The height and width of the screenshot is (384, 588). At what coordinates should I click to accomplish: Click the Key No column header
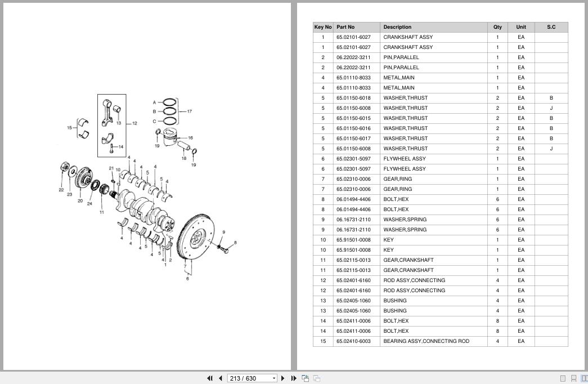pos(323,27)
